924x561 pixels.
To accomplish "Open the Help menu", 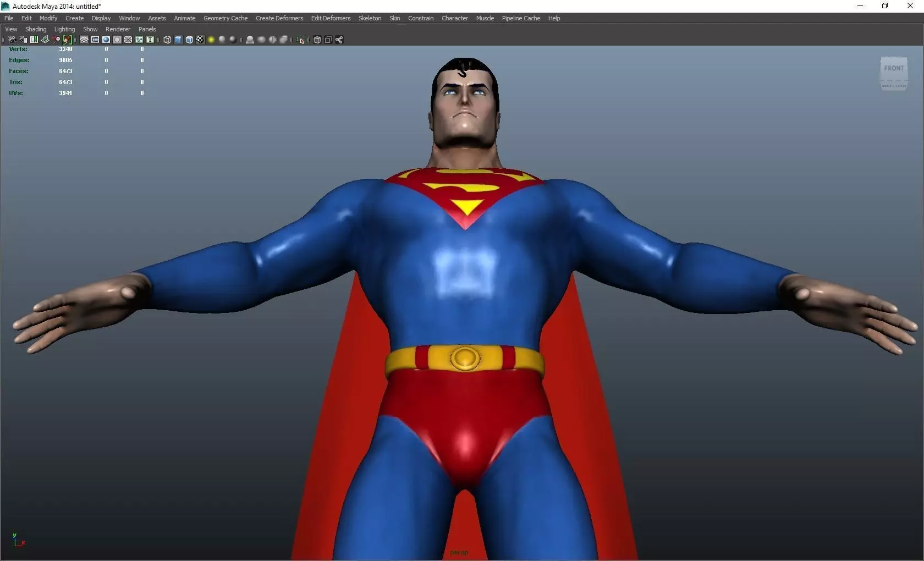I will [x=554, y=18].
